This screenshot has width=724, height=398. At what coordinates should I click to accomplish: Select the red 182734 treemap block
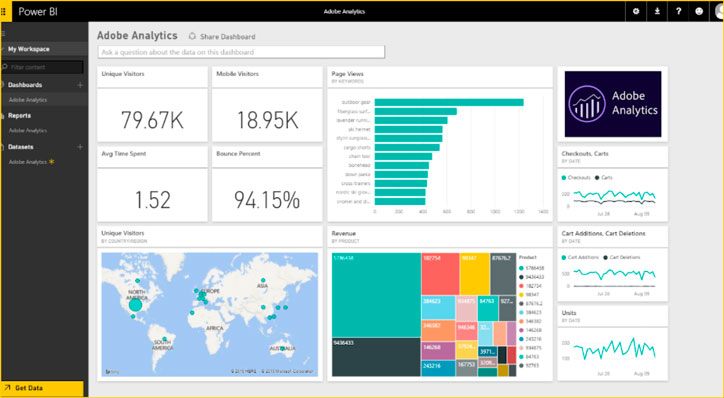point(440,274)
